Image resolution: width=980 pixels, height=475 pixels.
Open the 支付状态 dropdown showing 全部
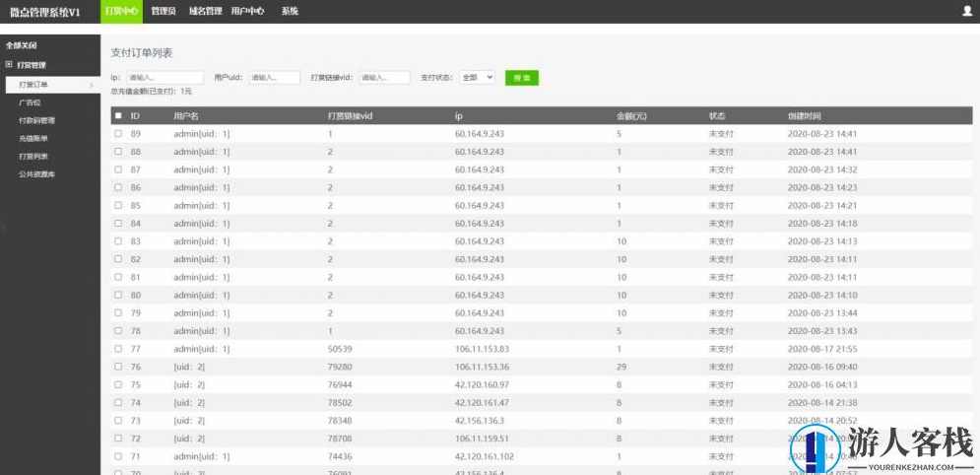[477, 77]
